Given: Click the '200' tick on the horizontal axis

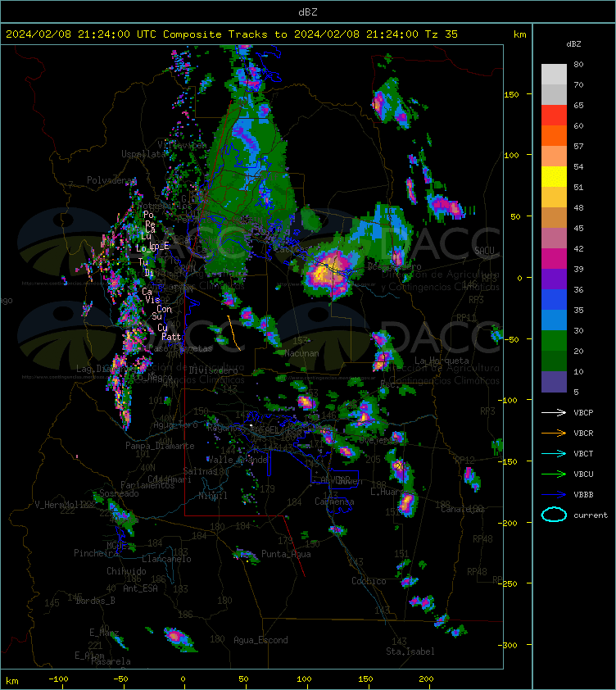Looking at the screenshot, I should click(426, 679).
